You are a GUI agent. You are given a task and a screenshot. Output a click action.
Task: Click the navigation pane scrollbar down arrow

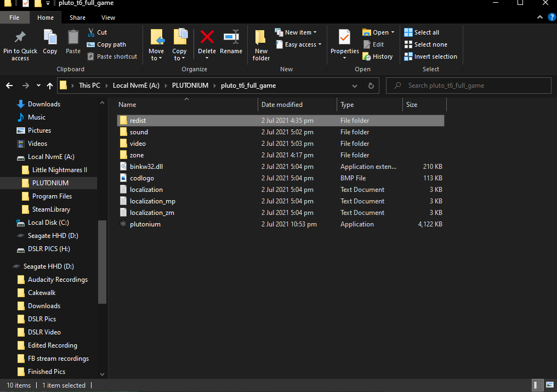(x=103, y=374)
